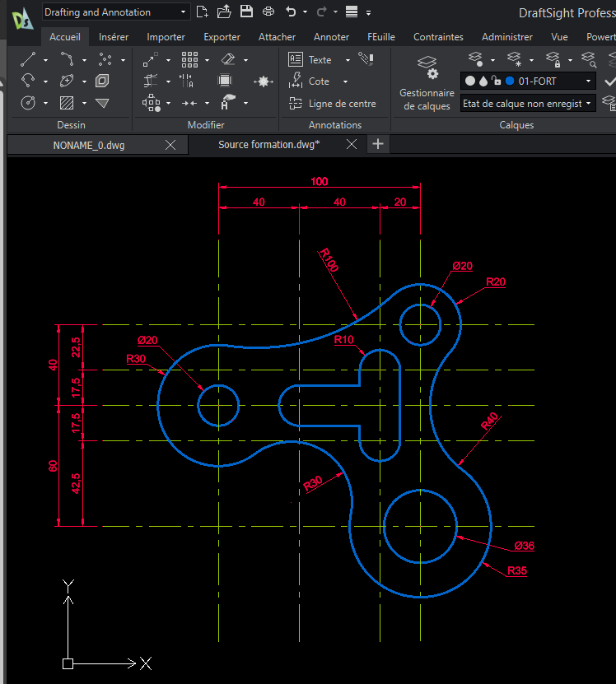The height and width of the screenshot is (684, 616).
Task: Choose the Point tool icon
Action: pos(105,59)
